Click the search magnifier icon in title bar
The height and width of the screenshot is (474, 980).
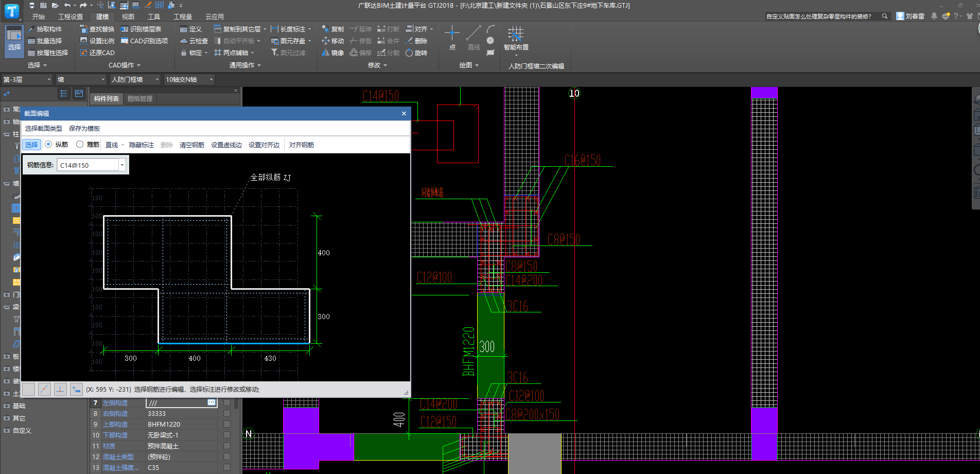click(885, 16)
